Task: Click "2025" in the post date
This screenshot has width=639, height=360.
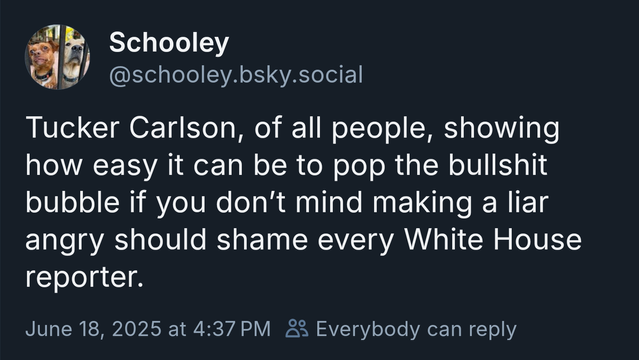Action: (x=137, y=329)
